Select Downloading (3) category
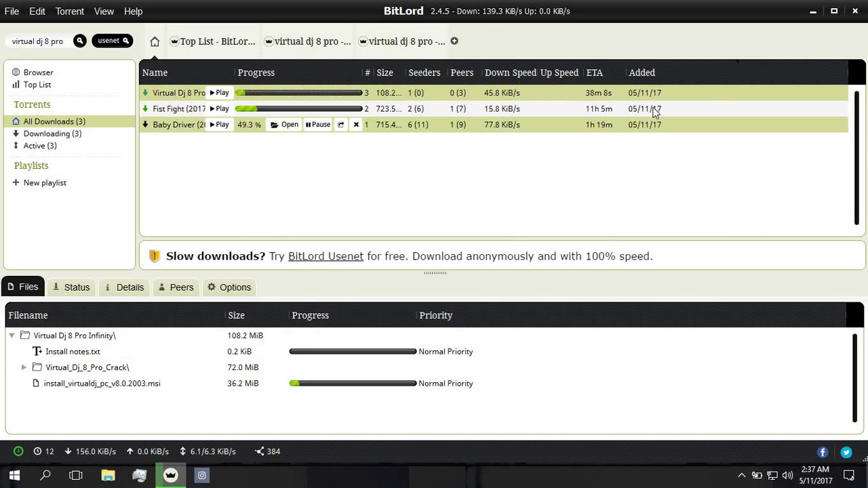 point(52,134)
